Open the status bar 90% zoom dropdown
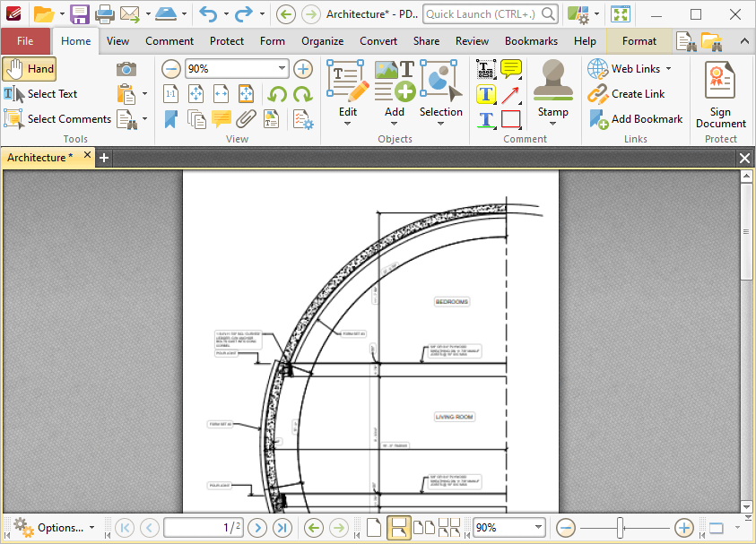The height and width of the screenshot is (544, 756). (x=538, y=527)
